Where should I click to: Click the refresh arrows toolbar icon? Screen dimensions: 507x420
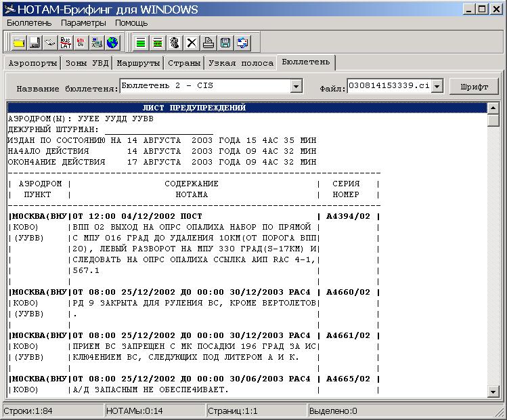(x=242, y=43)
